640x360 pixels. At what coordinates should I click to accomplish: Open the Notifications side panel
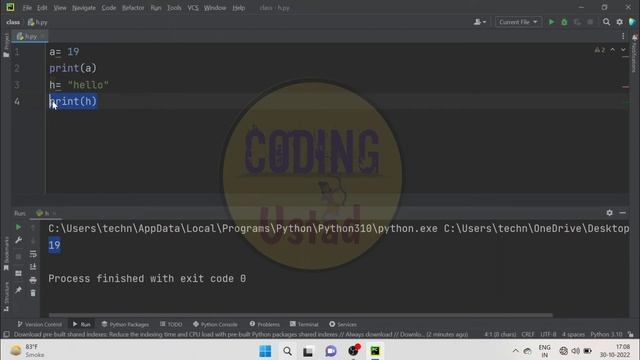634,53
